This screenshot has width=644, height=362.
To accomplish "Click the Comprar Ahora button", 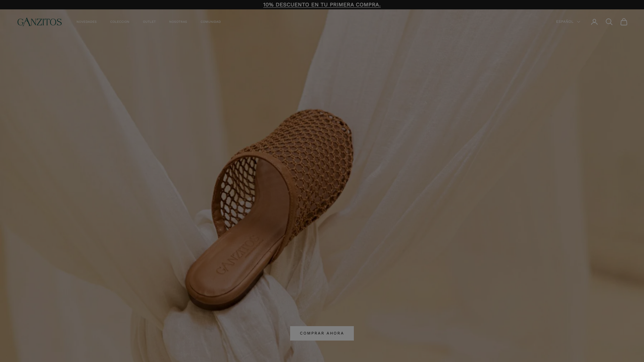I will [322, 333].
